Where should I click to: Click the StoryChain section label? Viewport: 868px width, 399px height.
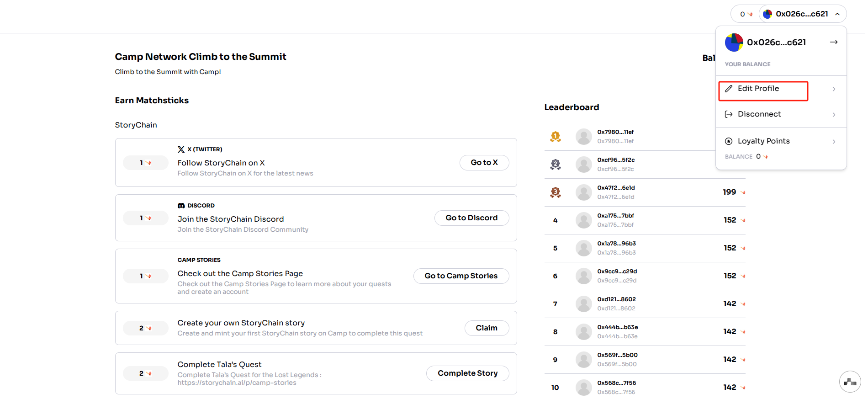[x=136, y=125]
